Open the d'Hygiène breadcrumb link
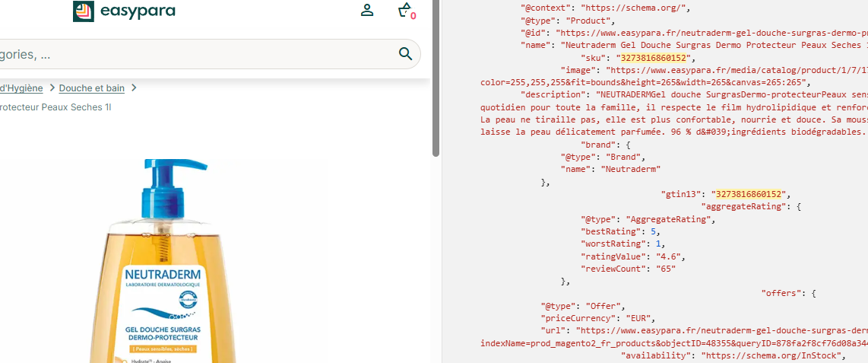868x363 pixels. (21, 88)
